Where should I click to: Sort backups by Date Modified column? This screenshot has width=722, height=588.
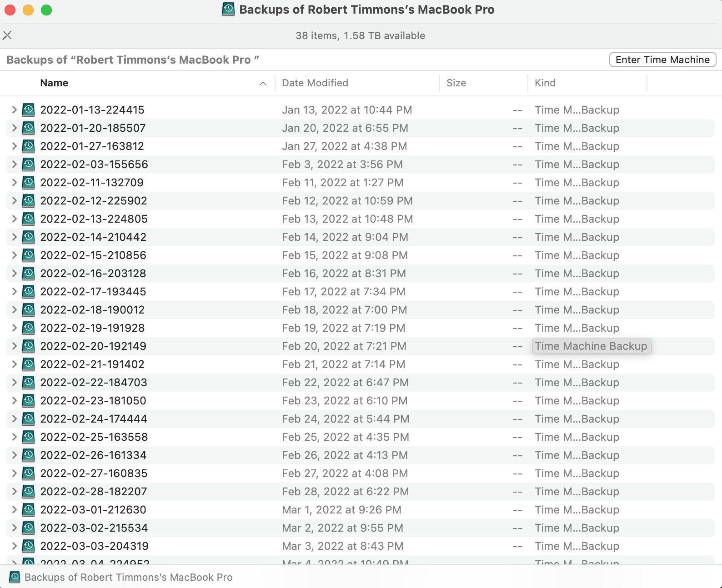click(315, 83)
